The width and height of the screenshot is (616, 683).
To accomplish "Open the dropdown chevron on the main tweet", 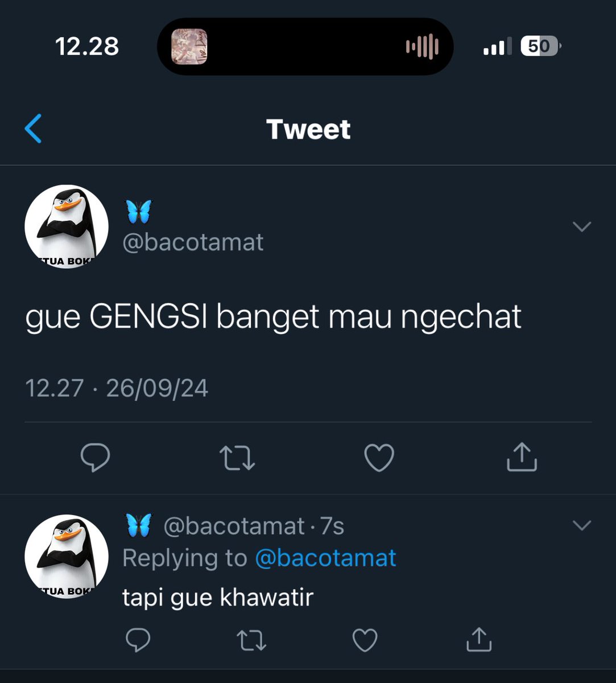I will [x=582, y=227].
